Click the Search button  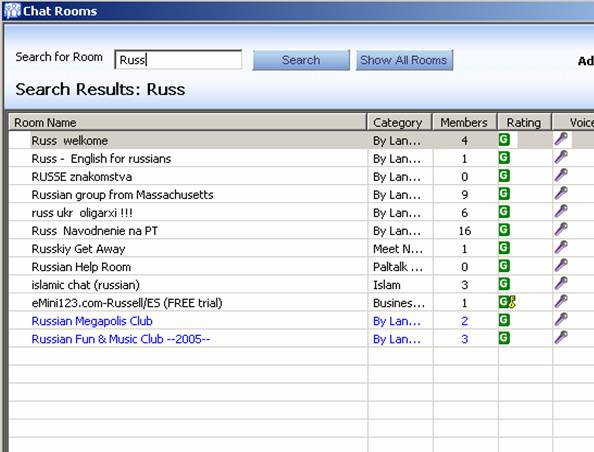click(301, 60)
